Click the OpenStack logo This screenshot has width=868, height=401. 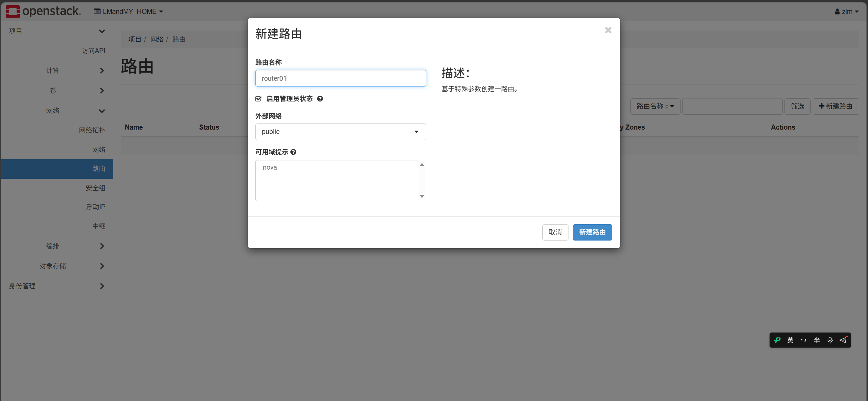(43, 11)
